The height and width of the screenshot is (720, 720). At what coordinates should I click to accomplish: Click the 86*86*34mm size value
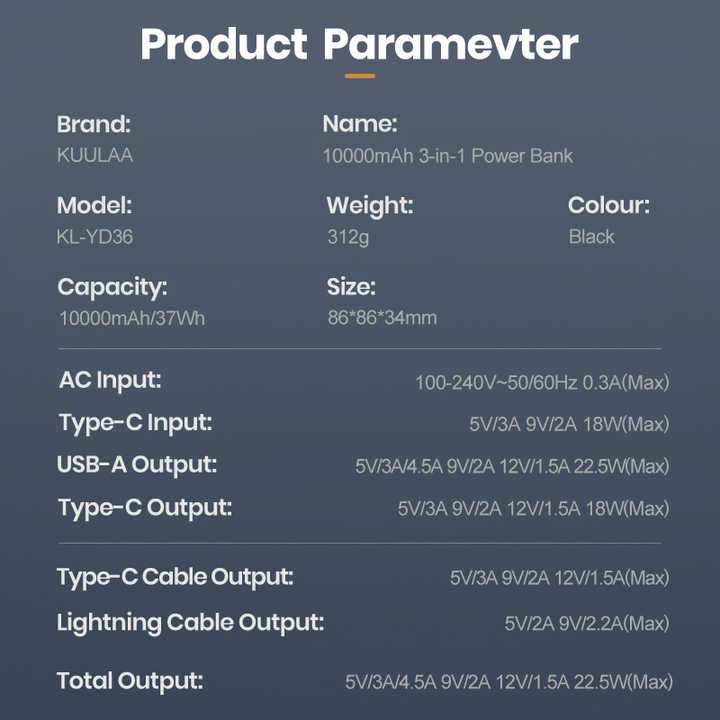(382, 318)
